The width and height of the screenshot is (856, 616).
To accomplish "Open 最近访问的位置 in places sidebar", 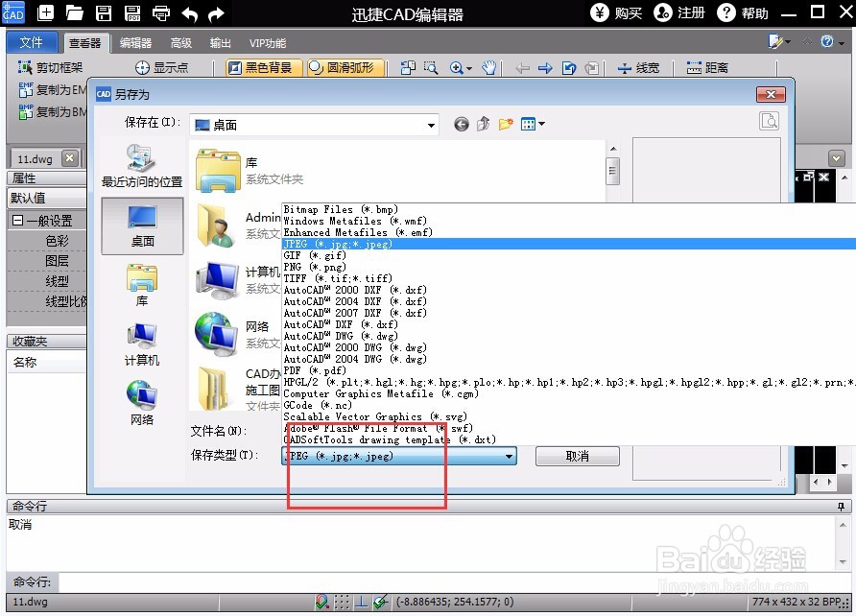I will [x=142, y=166].
